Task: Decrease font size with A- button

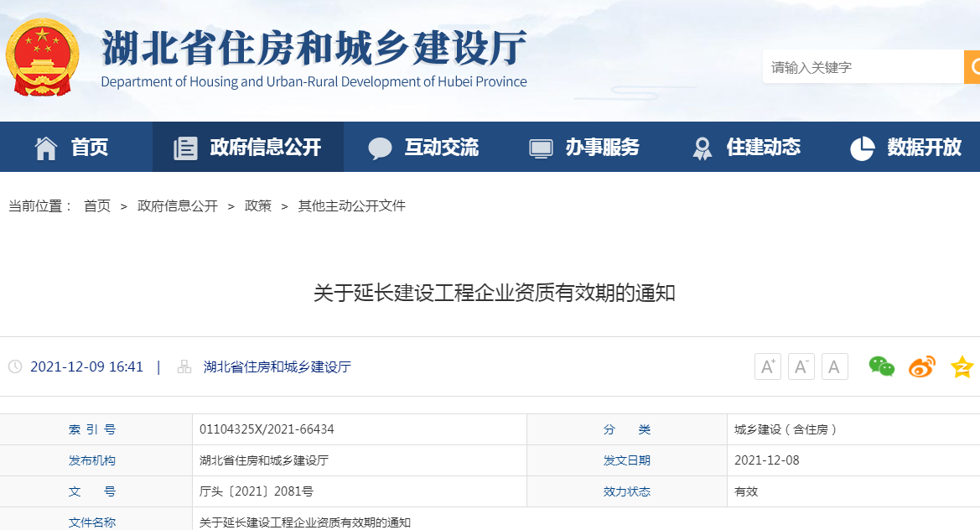Action: click(801, 366)
